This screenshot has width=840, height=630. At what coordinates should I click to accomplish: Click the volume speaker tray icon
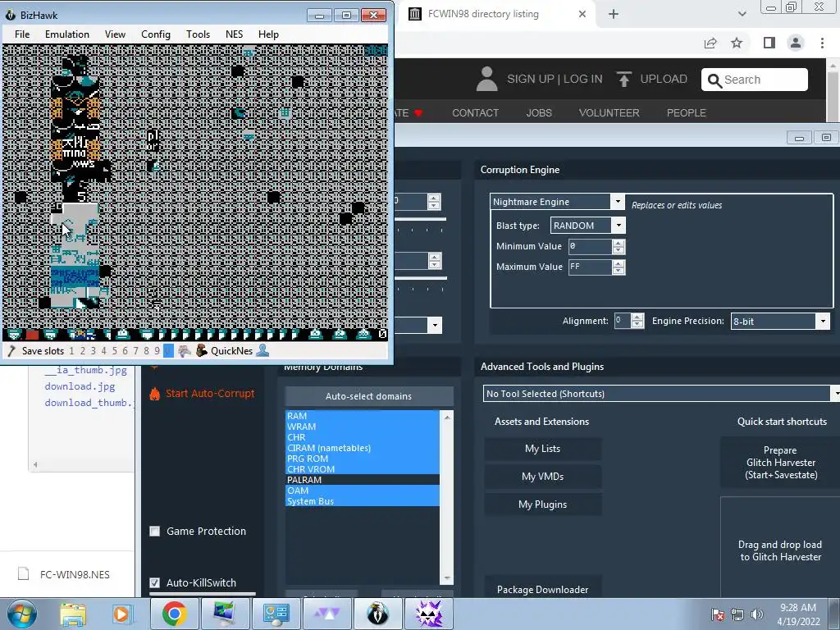pyautogui.click(x=757, y=614)
